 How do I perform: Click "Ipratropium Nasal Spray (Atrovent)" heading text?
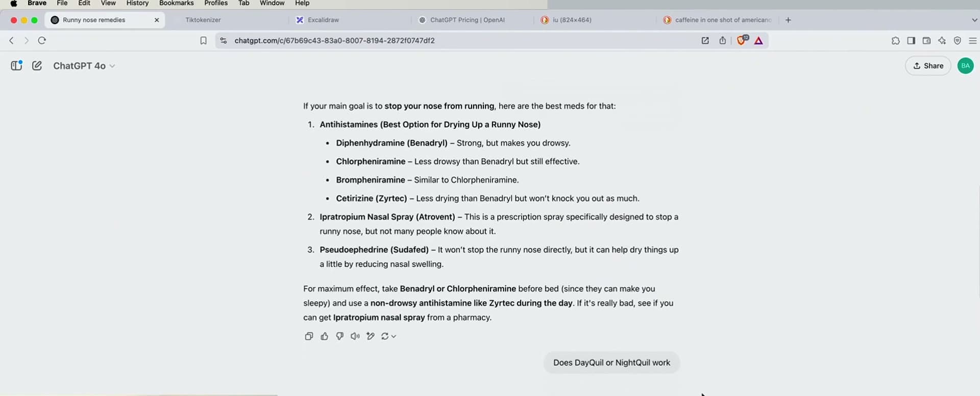[387, 217]
